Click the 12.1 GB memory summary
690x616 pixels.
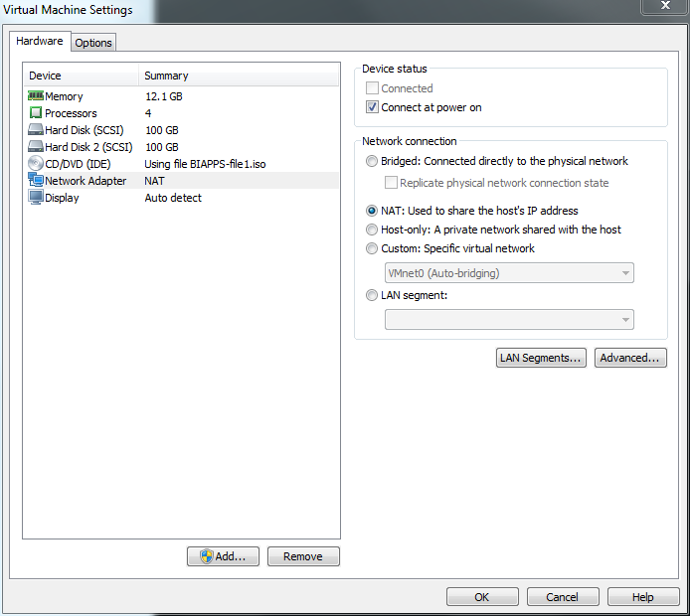(x=164, y=96)
